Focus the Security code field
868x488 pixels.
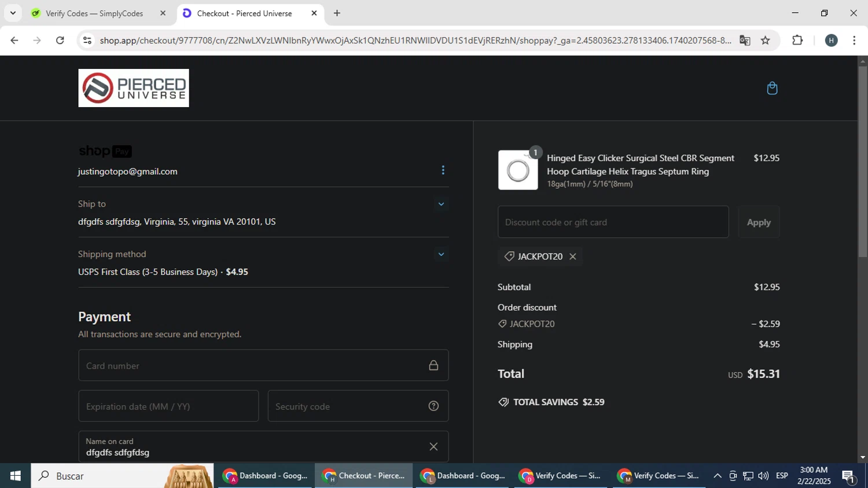pyautogui.click(x=358, y=406)
